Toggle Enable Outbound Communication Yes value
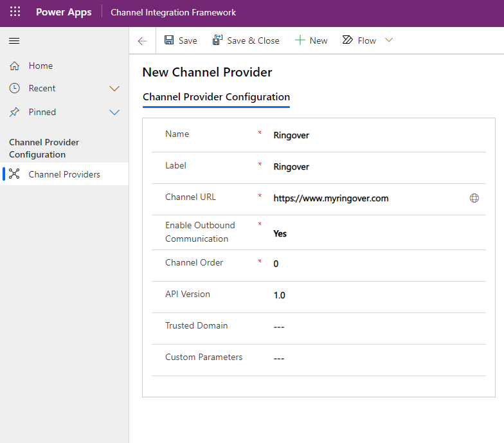The height and width of the screenshot is (443, 504). point(280,233)
